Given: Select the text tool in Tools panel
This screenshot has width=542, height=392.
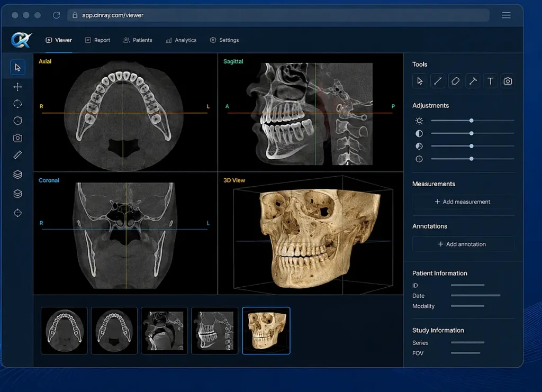Looking at the screenshot, I should [490, 81].
